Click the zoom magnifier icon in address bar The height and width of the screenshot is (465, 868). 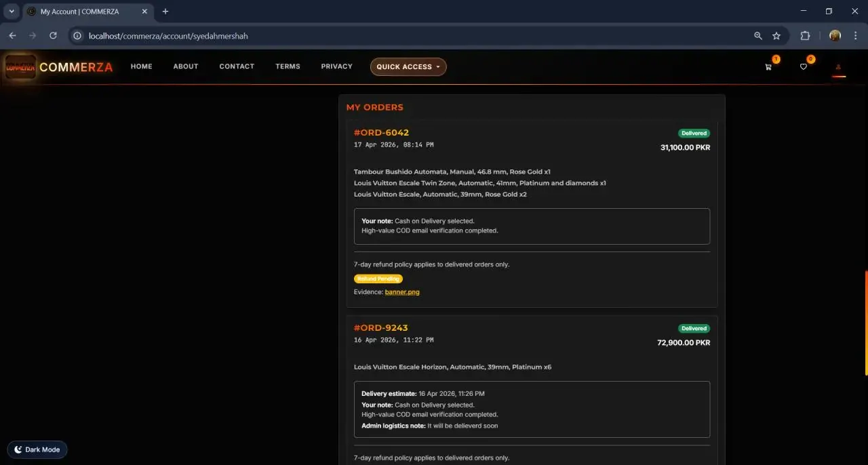point(758,36)
